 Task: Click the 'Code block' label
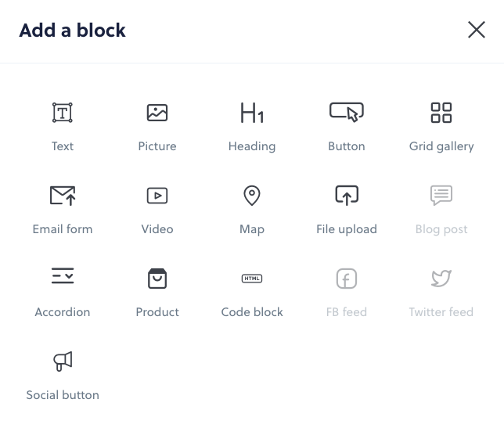[x=252, y=312]
